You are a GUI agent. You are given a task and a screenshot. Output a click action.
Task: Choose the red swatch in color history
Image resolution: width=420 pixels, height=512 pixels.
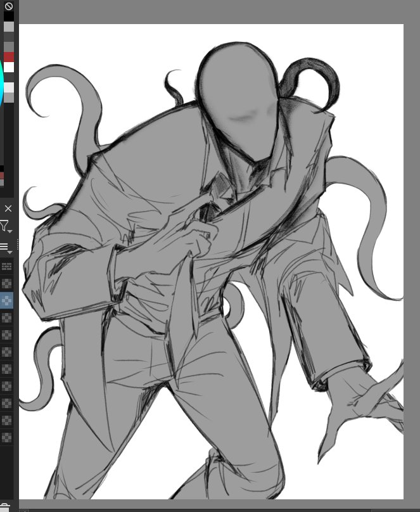click(x=9, y=57)
